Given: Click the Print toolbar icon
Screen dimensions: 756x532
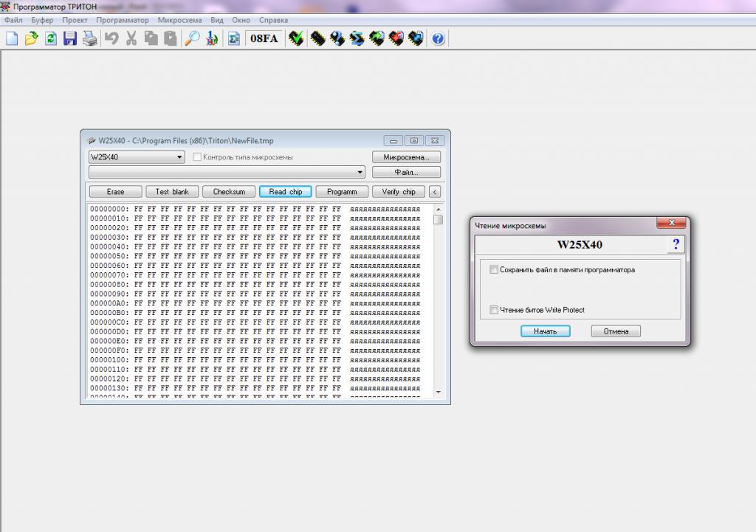Looking at the screenshot, I should [89, 38].
